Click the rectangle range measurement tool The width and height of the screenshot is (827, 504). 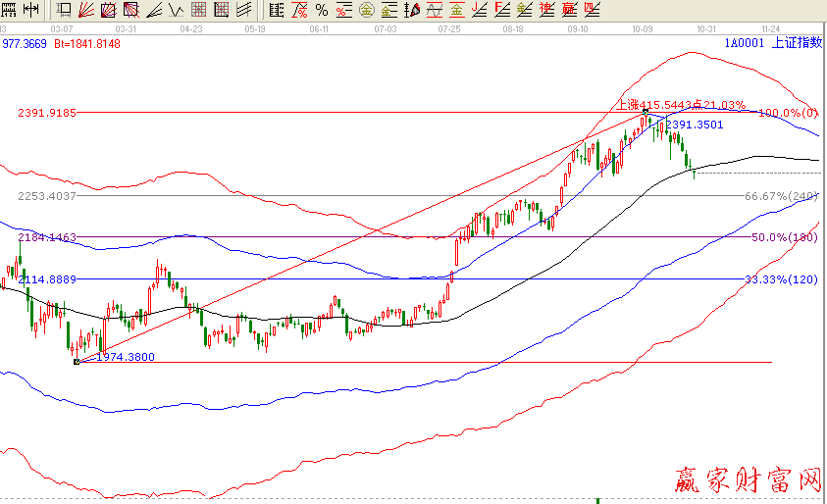click(x=64, y=11)
